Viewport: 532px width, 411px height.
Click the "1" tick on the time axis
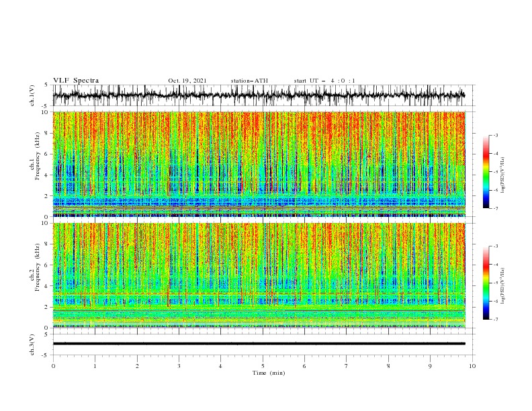click(95, 366)
